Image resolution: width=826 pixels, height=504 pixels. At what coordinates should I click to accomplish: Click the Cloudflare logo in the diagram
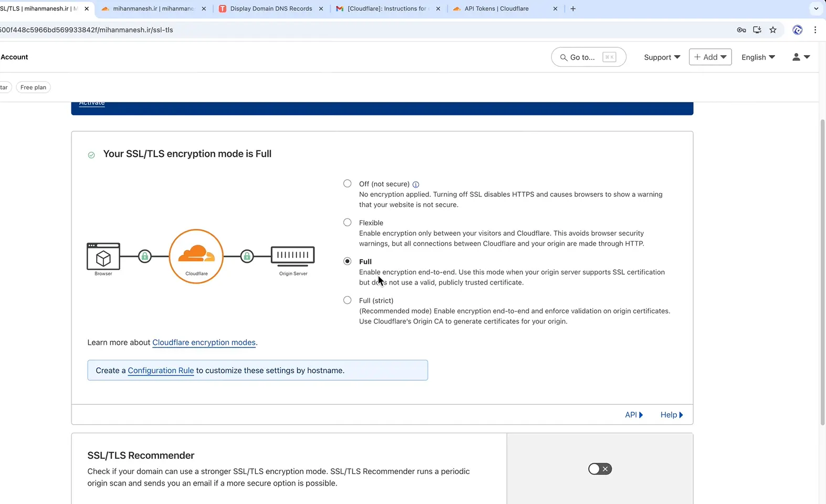196,256
